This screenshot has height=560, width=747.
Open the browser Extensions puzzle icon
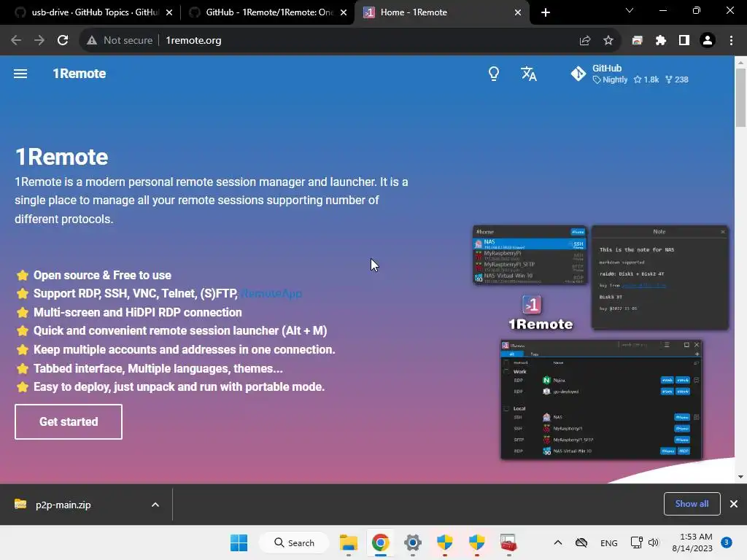(x=661, y=41)
